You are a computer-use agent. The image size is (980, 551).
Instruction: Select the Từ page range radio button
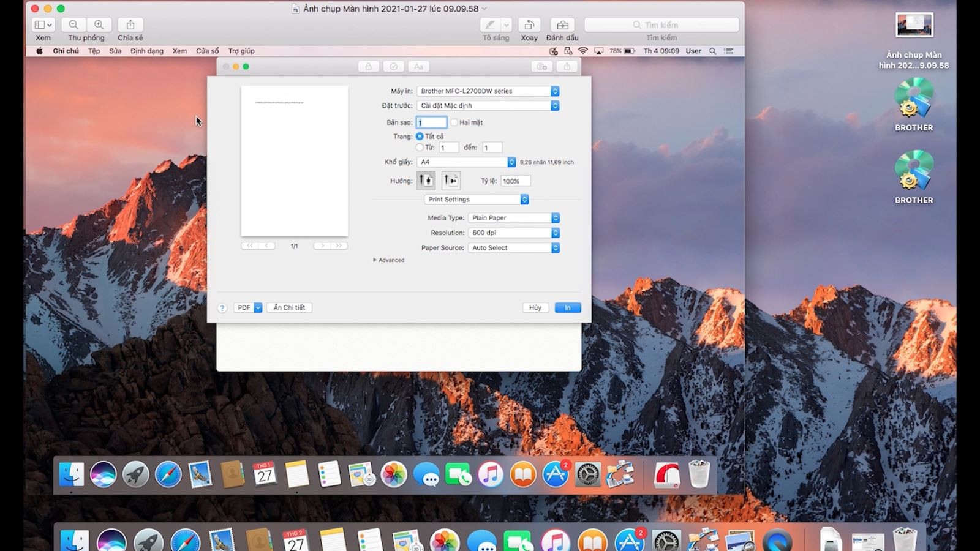[x=420, y=148]
